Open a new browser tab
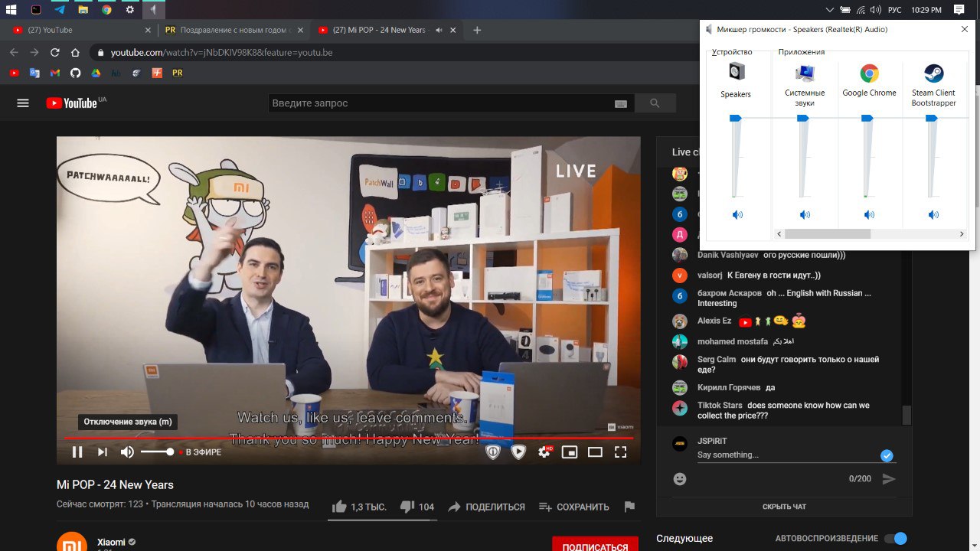This screenshot has width=980, height=551. (477, 30)
